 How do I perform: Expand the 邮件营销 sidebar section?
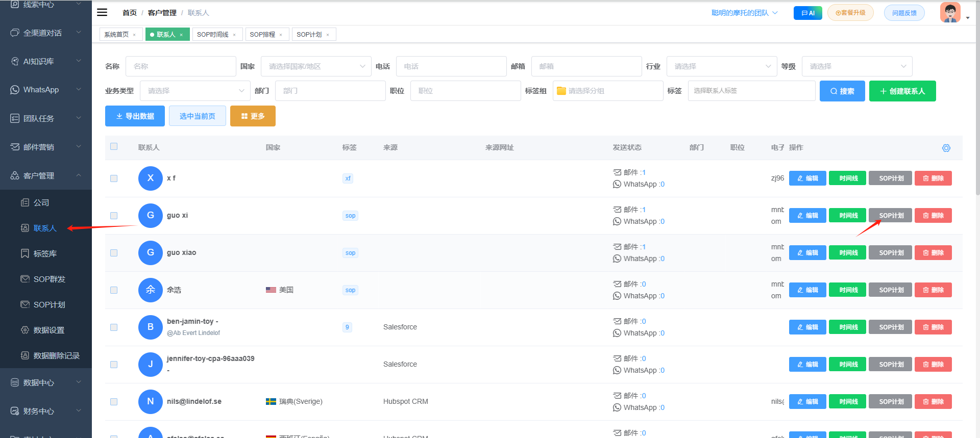point(46,147)
